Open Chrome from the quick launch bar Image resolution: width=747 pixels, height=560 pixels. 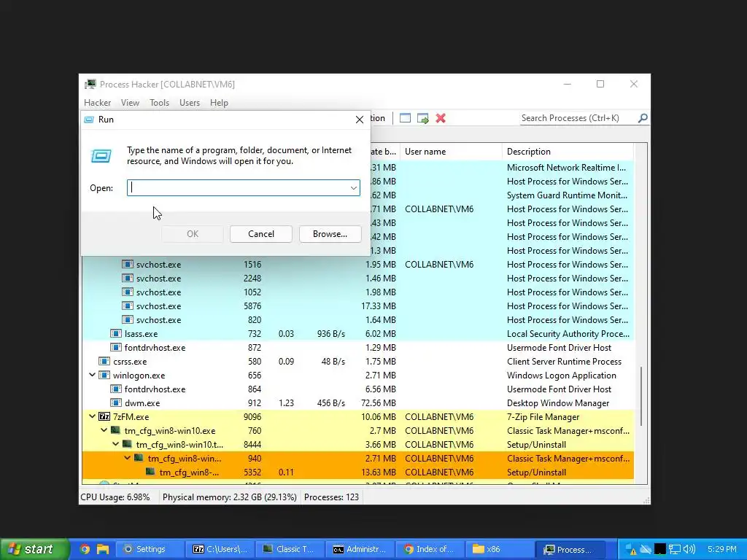(85, 549)
